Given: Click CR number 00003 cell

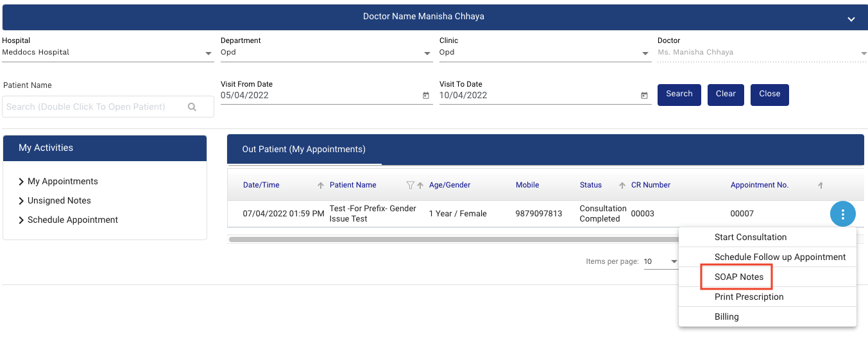Looking at the screenshot, I should click(643, 214).
